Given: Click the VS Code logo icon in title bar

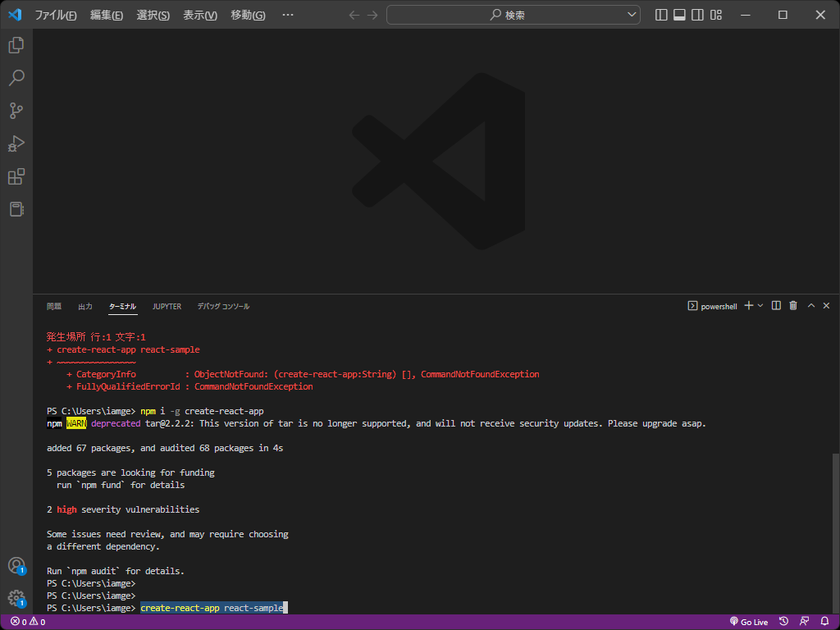Looking at the screenshot, I should tap(15, 15).
